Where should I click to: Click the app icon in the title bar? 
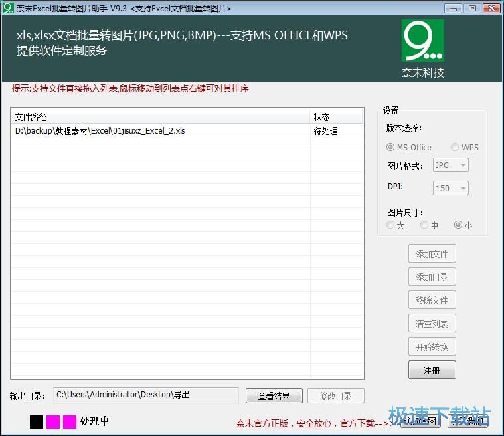[8, 8]
